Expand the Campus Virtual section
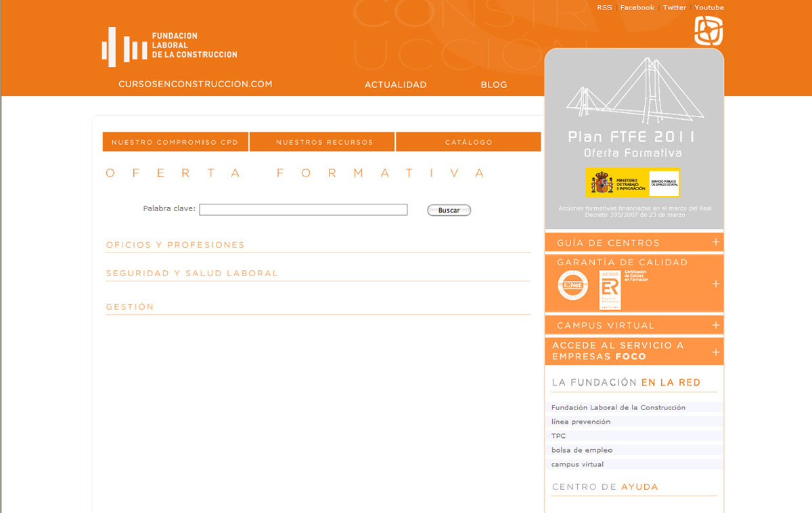 click(716, 326)
